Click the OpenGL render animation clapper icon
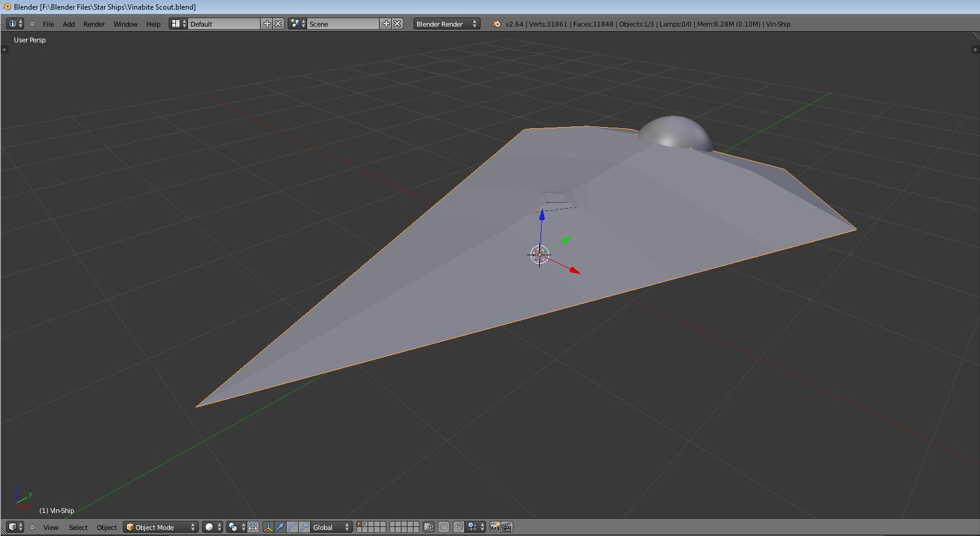 click(x=507, y=528)
